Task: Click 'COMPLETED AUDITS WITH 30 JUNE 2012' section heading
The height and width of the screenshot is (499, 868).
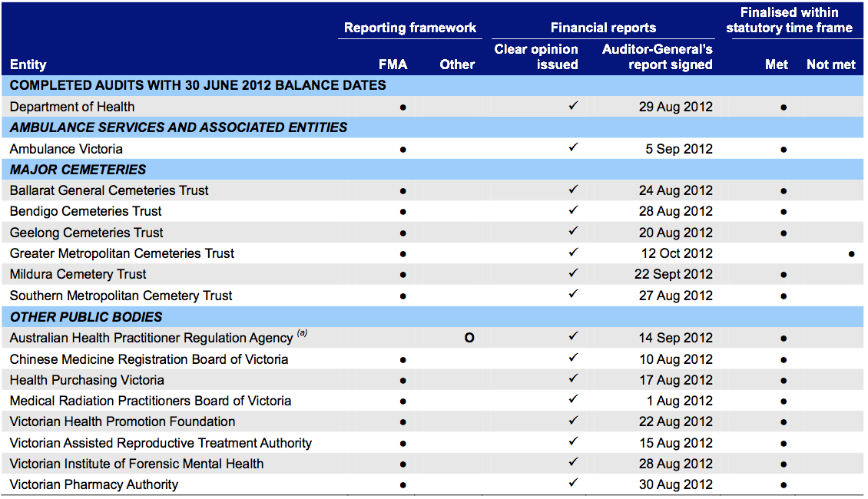Action: point(197,86)
